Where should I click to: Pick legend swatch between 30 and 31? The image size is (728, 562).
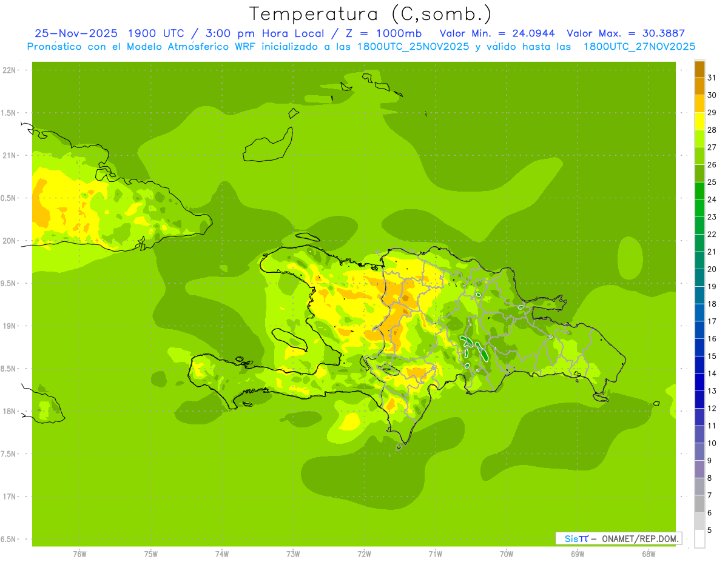tap(699, 86)
